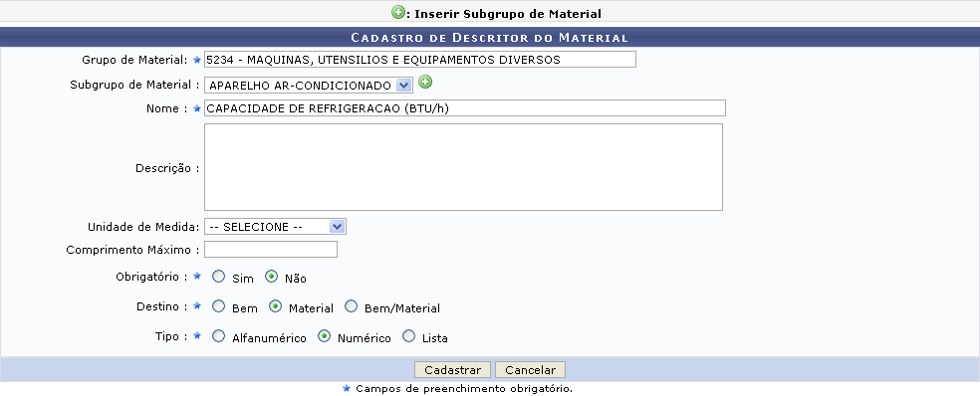The width and height of the screenshot is (980, 396).
Task: Choose Bem as Destino
Action: click(x=218, y=306)
